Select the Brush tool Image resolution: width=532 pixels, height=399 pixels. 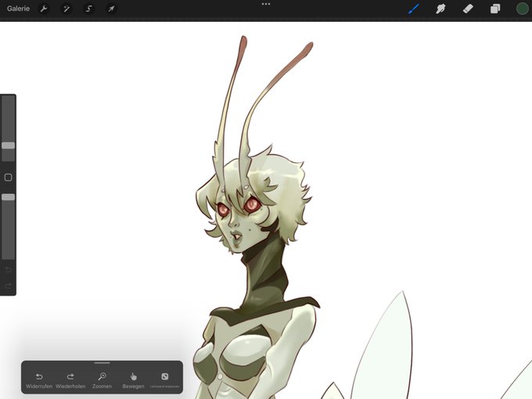414,9
